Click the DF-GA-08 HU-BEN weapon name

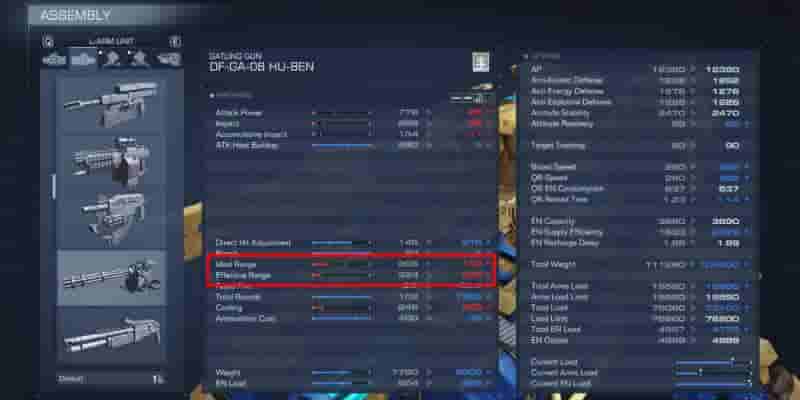click(x=261, y=66)
